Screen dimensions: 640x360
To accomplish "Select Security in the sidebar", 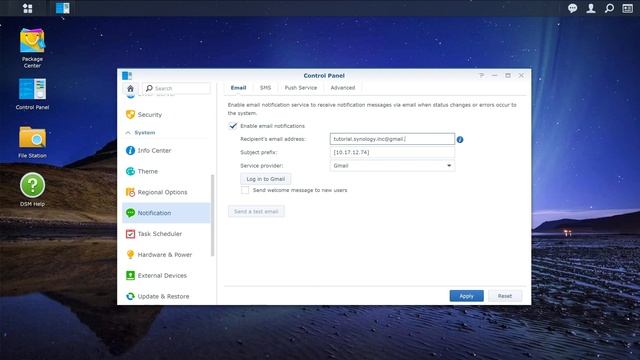I will [167, 115].
